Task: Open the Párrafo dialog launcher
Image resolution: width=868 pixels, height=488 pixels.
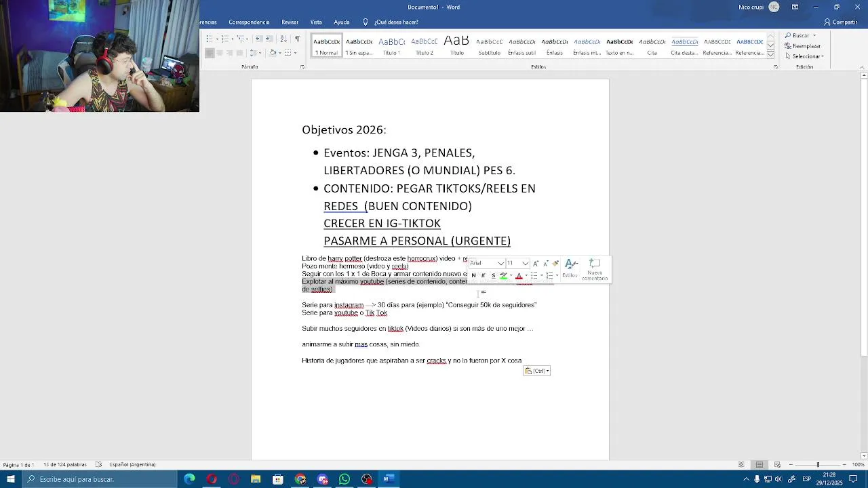Action: [x=302, y=67]
